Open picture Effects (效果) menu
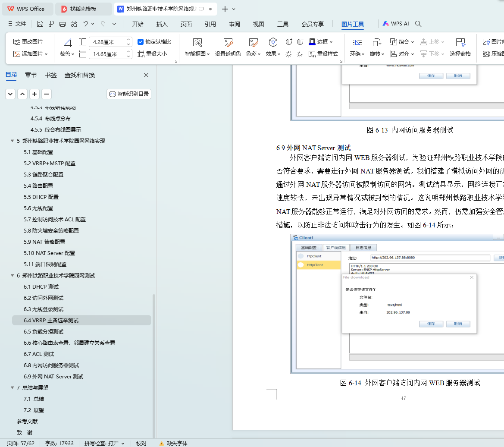Screen dimensions: 504x447 click(273, 47)
